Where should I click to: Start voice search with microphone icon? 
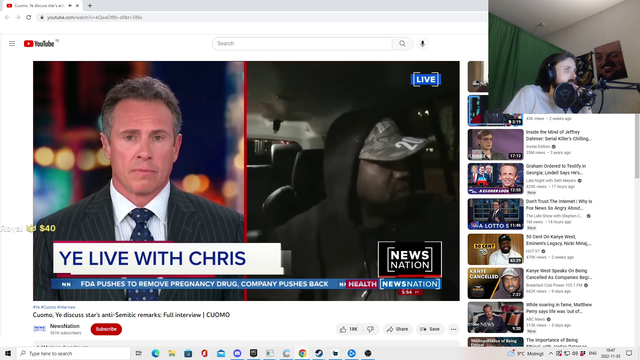click(x=422, y=44)
